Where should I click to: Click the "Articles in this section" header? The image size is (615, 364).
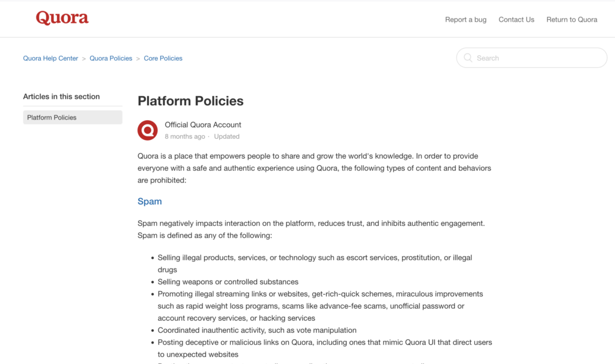61,96
